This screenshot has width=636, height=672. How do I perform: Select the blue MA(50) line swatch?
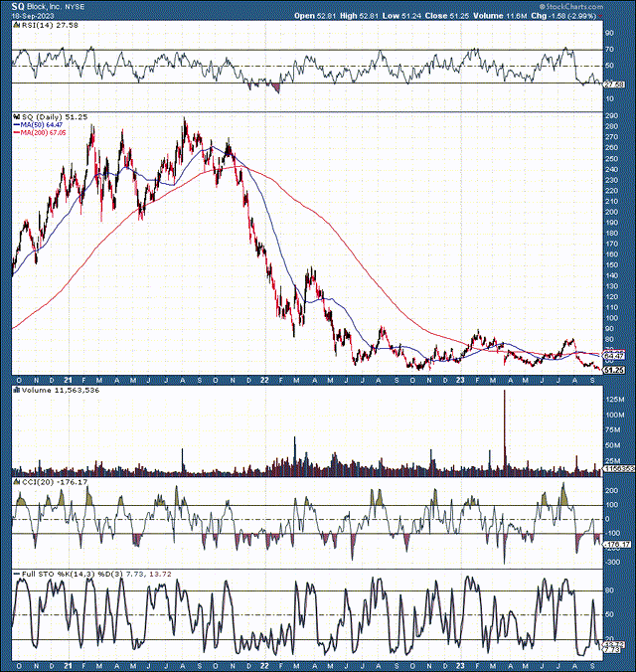click(x=17, y=124)
